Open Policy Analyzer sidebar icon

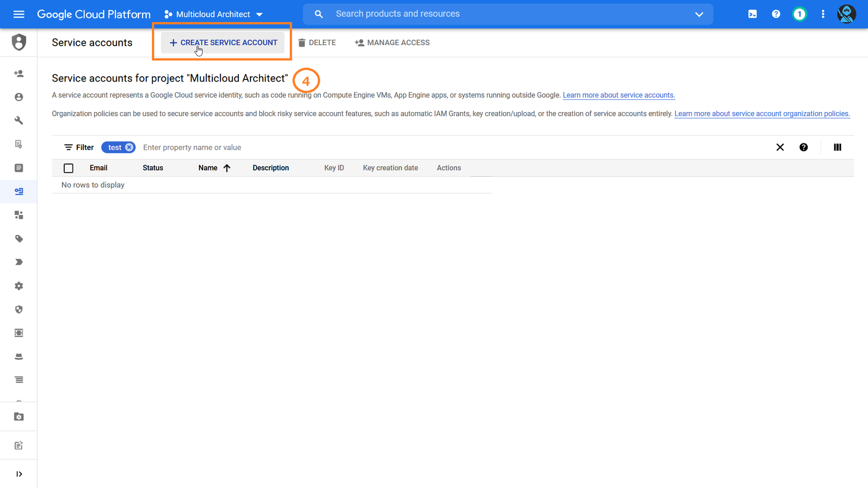point(19,144)
